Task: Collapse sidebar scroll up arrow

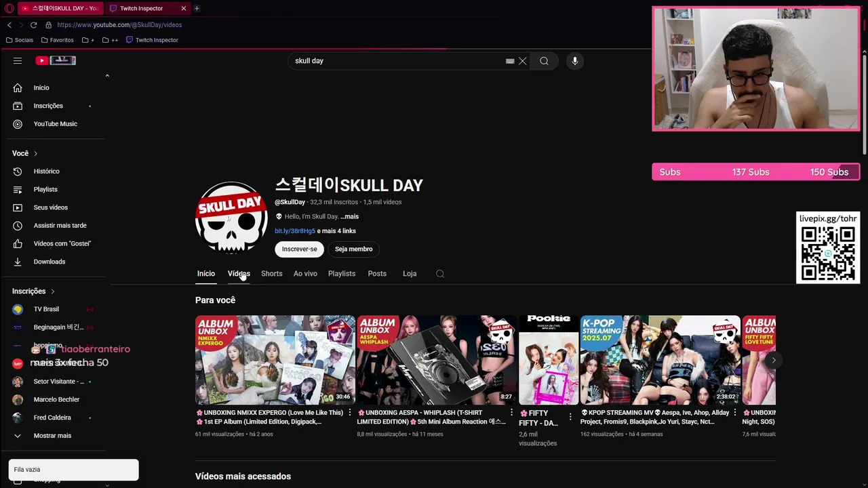Action: tap(107, 76)
